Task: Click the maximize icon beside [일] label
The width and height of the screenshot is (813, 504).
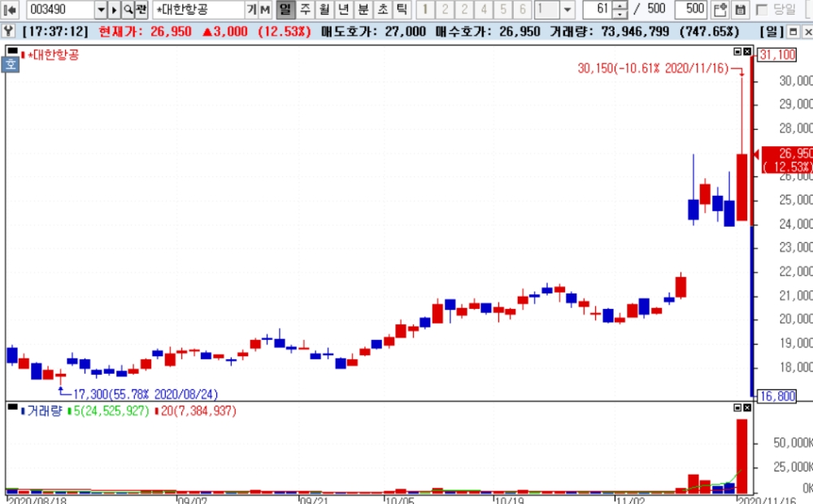Action: coord(793,32)
